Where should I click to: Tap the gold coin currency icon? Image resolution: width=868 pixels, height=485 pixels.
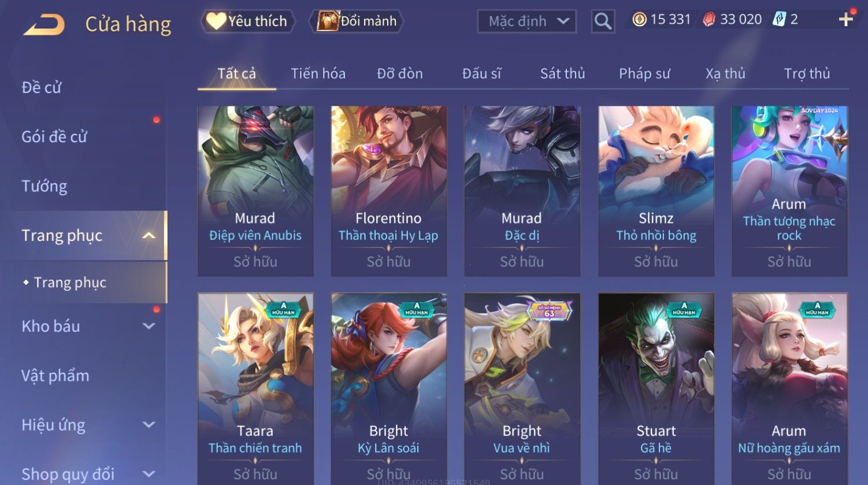(639, 20)
